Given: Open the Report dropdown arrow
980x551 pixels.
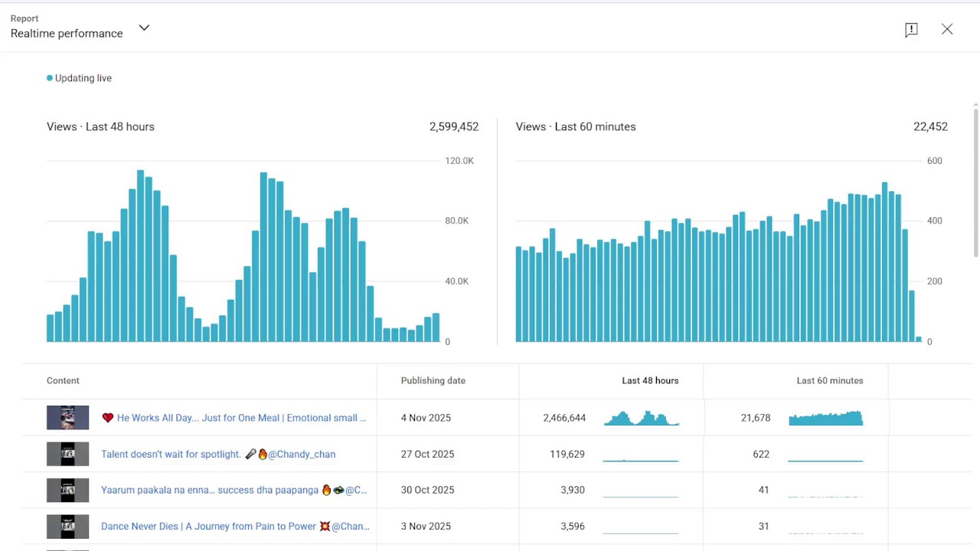Looking at the screenshot, I should pos(144,28).
